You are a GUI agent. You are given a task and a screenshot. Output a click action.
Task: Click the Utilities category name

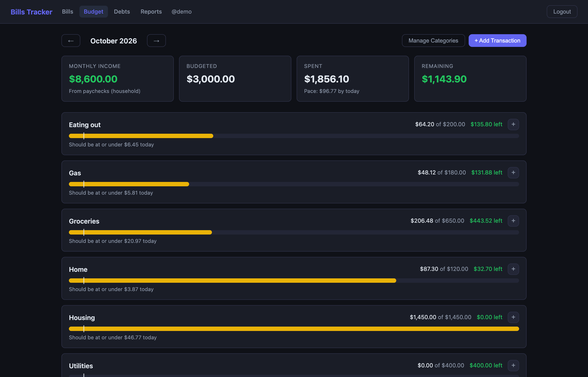(81, 366)
